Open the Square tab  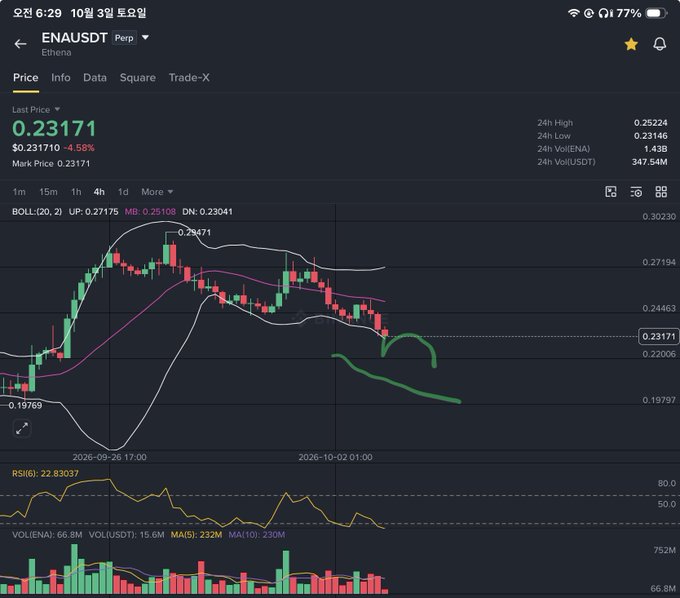tap(137, 78)
